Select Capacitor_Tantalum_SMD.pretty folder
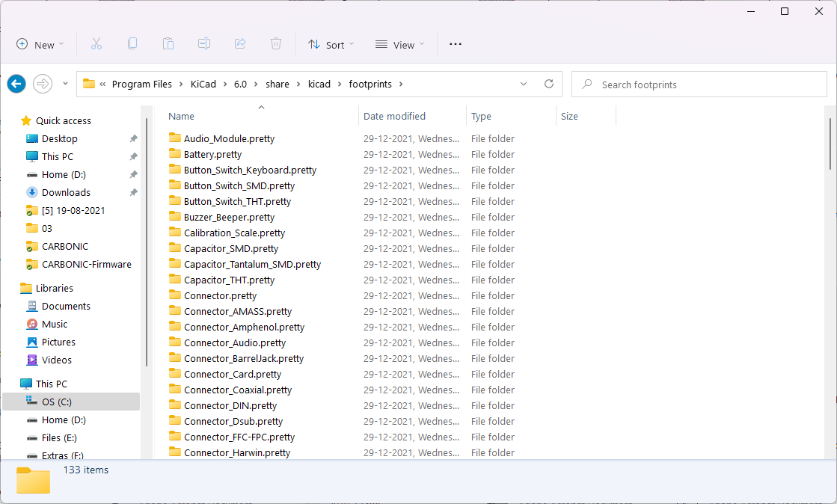 (x=253, y=264)
